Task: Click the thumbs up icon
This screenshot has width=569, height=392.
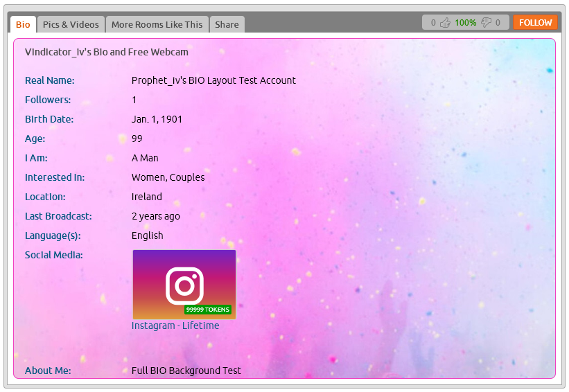Action: tap(445, 23)
